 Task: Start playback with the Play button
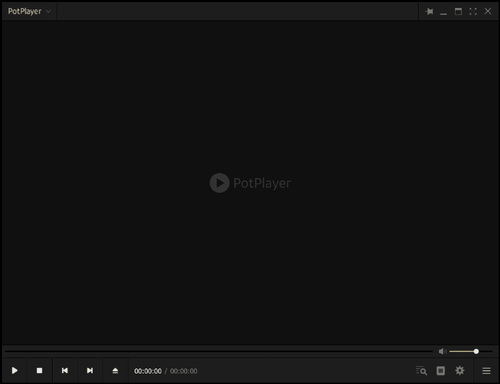(x=14, y=370)
